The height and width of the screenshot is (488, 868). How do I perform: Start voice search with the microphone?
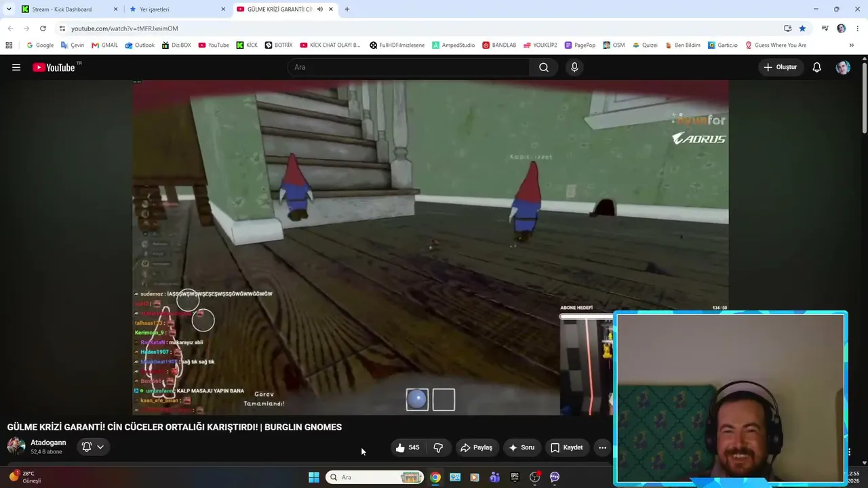(x=574, y=67)
